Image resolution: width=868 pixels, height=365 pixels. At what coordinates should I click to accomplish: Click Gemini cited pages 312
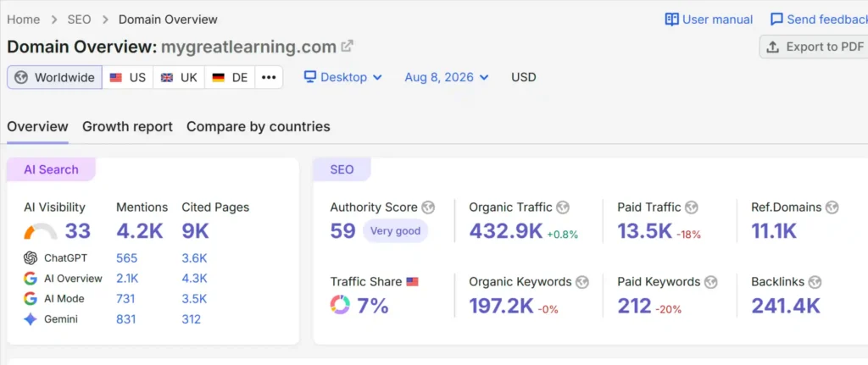191,319
